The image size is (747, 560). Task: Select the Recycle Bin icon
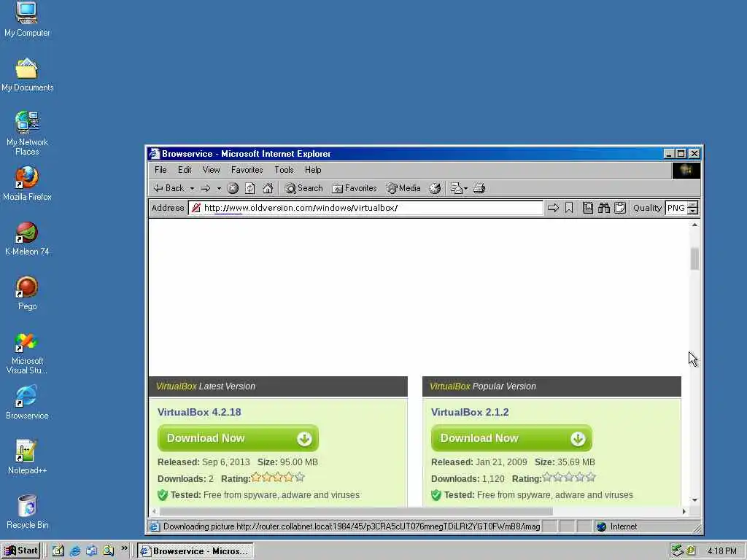click(27, 512)
